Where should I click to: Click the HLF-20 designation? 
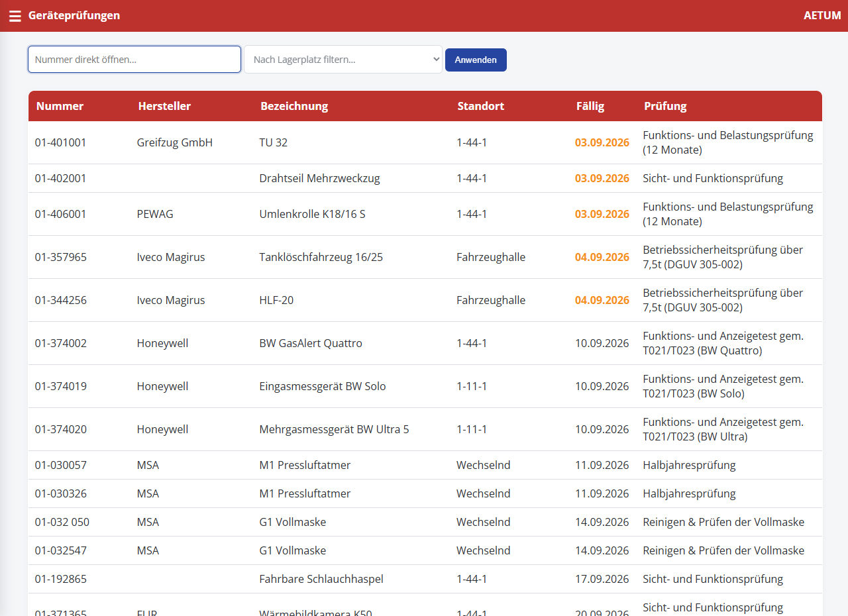pos(276,300)
